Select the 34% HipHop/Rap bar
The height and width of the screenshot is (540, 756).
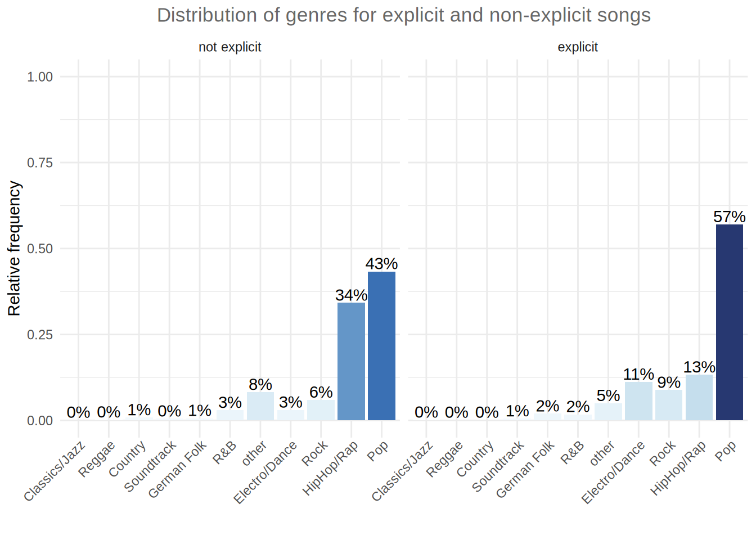pyautogui.click(x=351, y=361)
